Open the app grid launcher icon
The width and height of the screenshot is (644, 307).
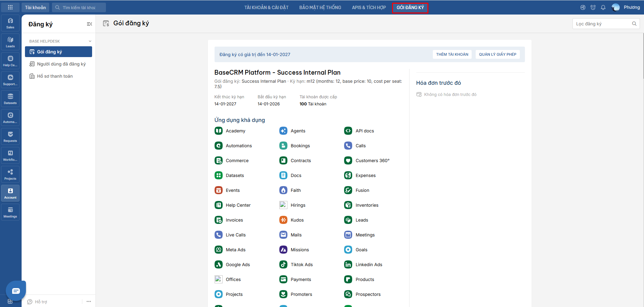tap(10, 7)
